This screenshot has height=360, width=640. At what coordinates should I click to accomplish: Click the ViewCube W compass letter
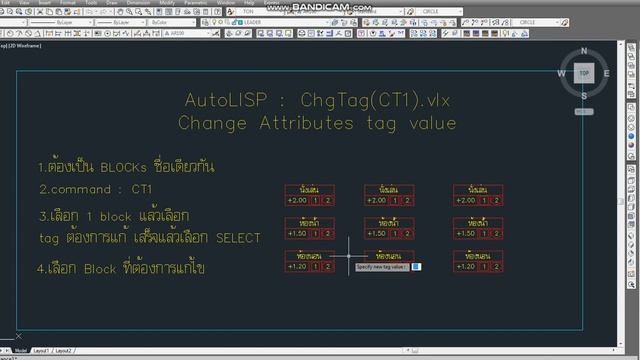click(x=561, y=73)
